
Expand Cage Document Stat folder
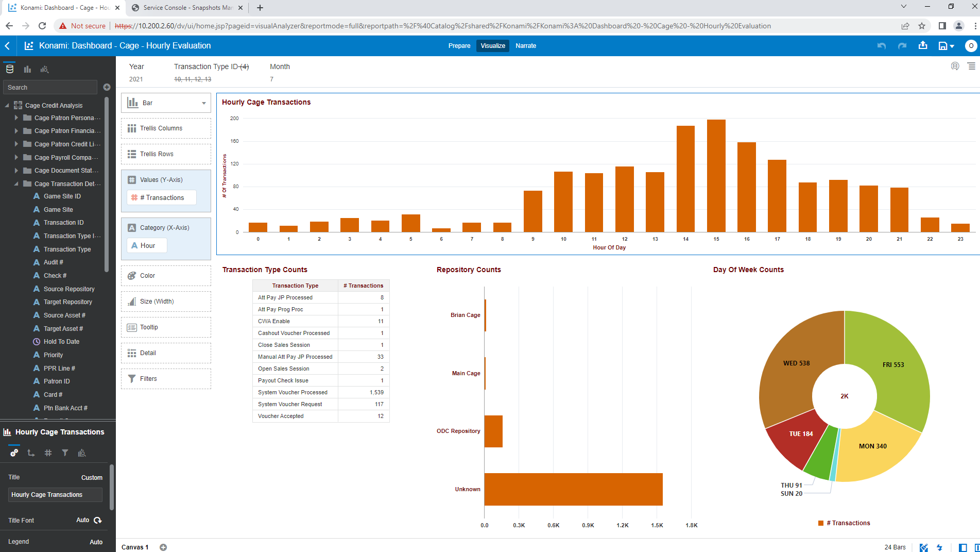click(16, 171)
